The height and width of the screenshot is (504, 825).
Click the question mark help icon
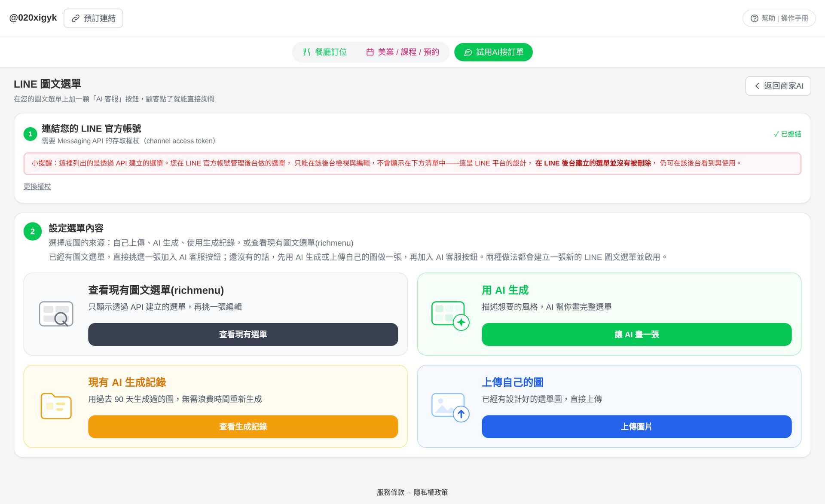pyautogui.click(x=754, y=18)
